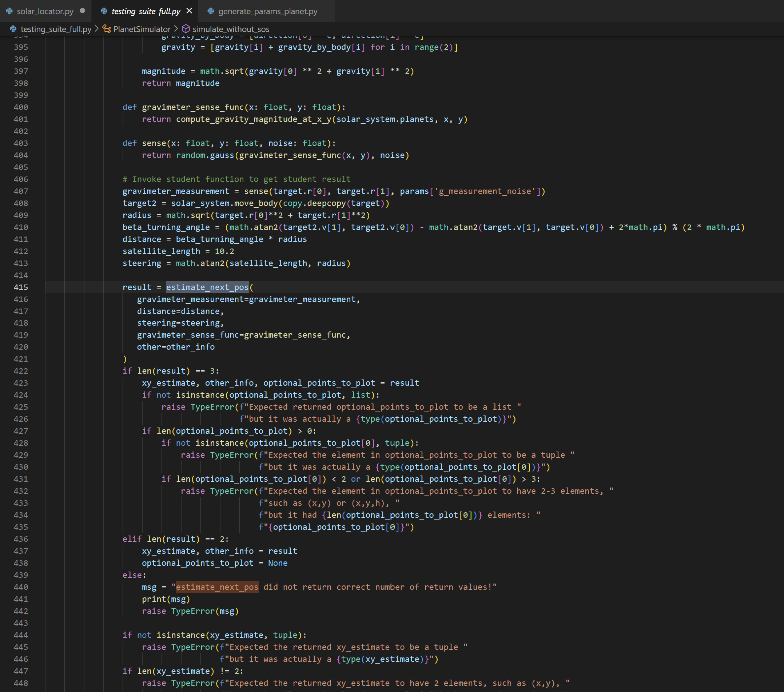Open the testing_suite_full.py breadcrumb entry
This screenshot has height=692, width=784.
(x=56, y=29)
